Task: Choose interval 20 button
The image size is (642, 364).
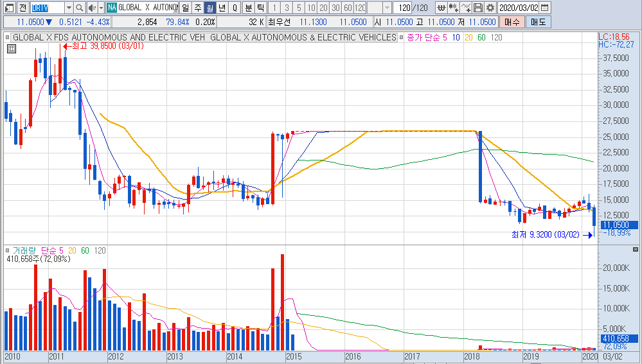Action: [323, 7]
